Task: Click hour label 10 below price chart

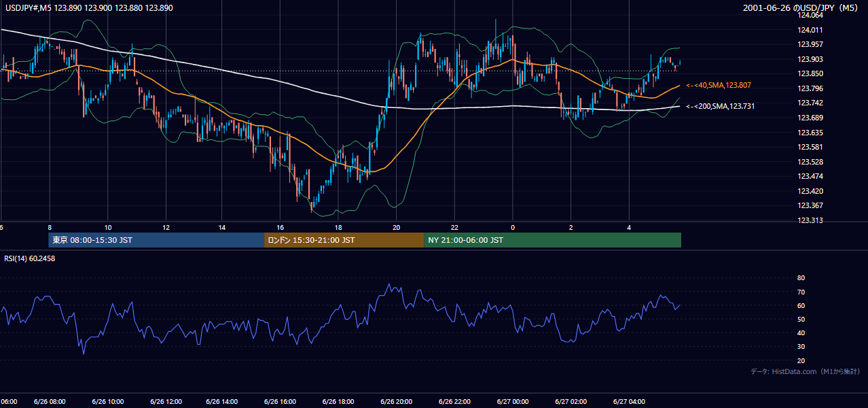Action: tap(108, 227)
